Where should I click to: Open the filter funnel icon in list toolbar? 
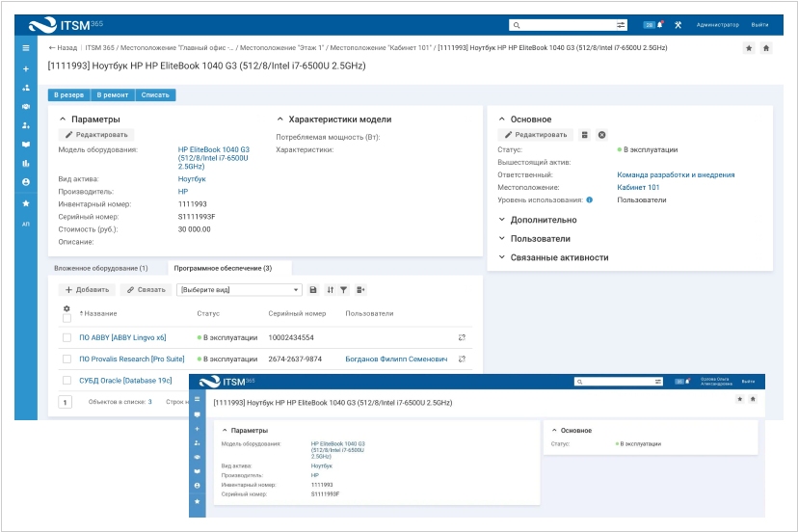pos(344,290)
